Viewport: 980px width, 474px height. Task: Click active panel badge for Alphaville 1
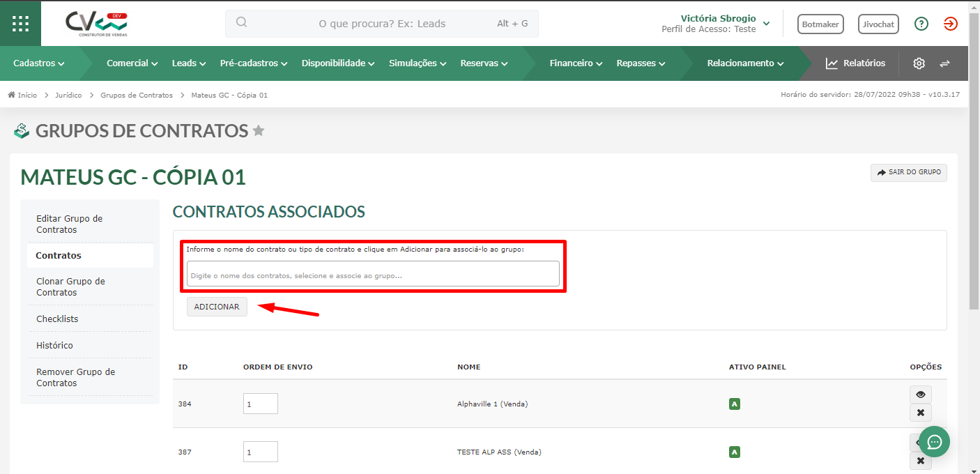(734, 404)
